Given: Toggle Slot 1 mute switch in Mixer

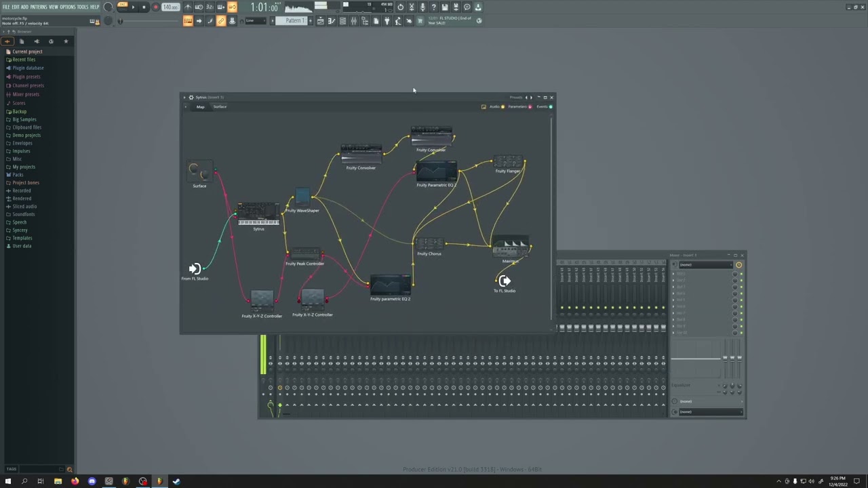Looking at the screenshot, I should coord(741,274).
